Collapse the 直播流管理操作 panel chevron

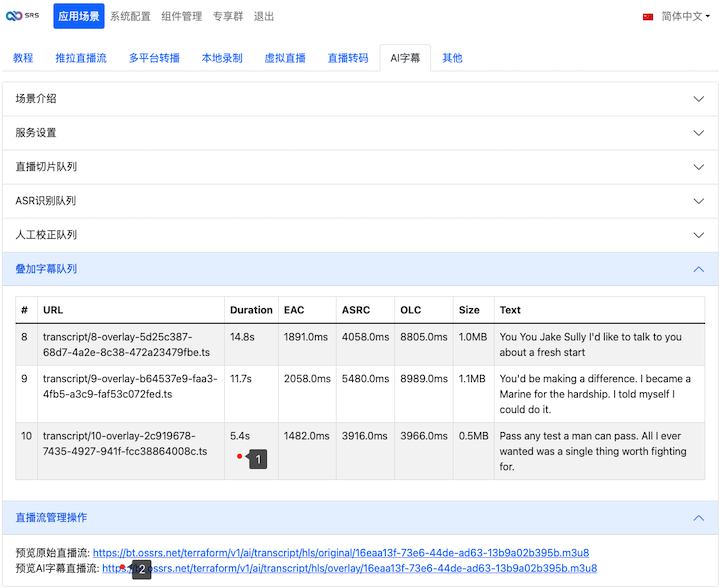click(x=699, y=518)
